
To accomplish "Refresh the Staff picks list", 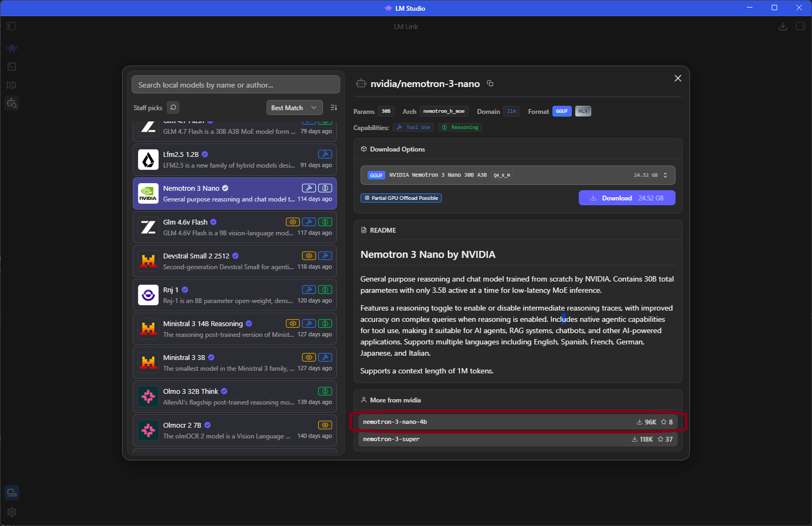I will coord(173,107).
